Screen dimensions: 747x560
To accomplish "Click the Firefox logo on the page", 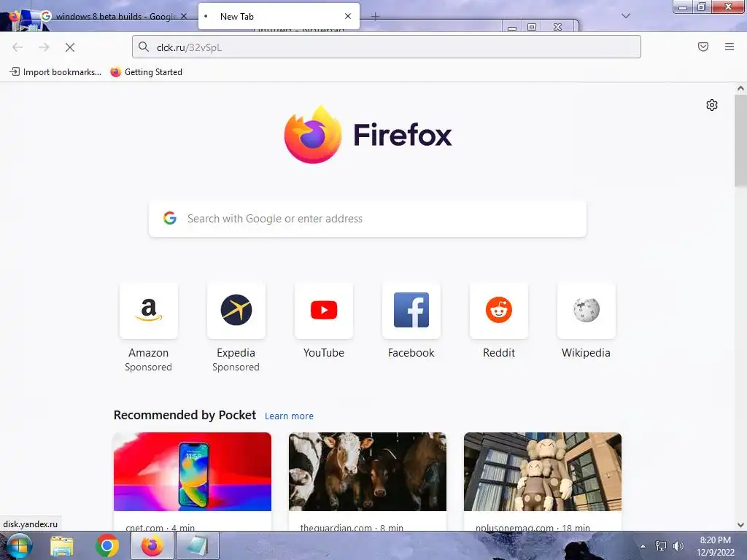I will [x=368, y=135].
